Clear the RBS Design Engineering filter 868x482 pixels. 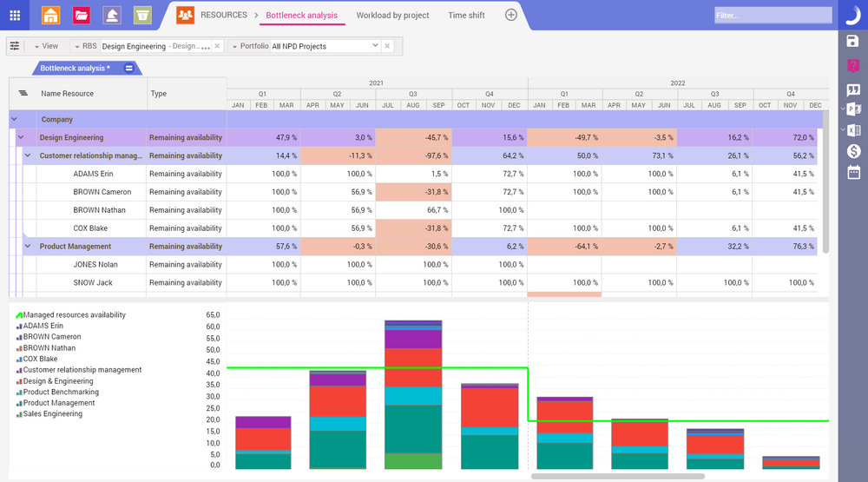217,46
